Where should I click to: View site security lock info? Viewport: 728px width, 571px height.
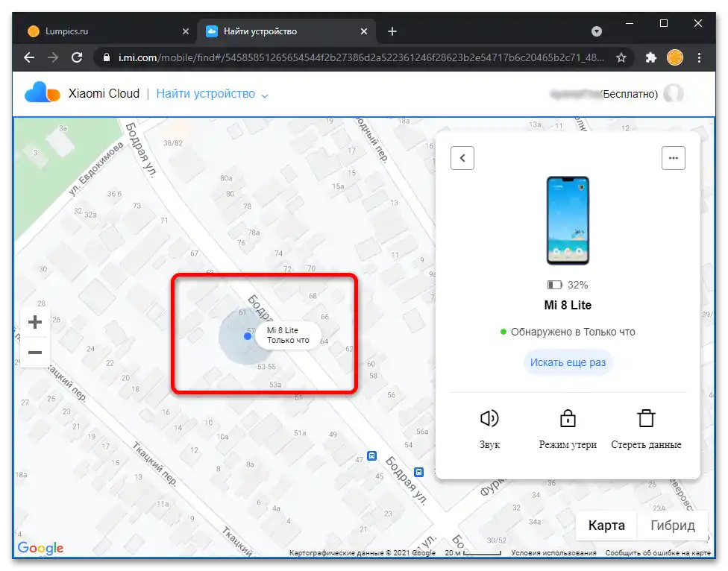click(x=107, y=57)
